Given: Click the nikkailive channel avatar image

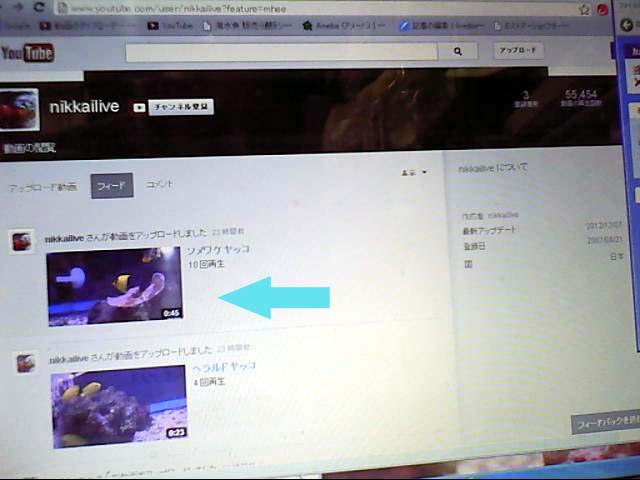Looking at the screenshot, I should (18, 109).
